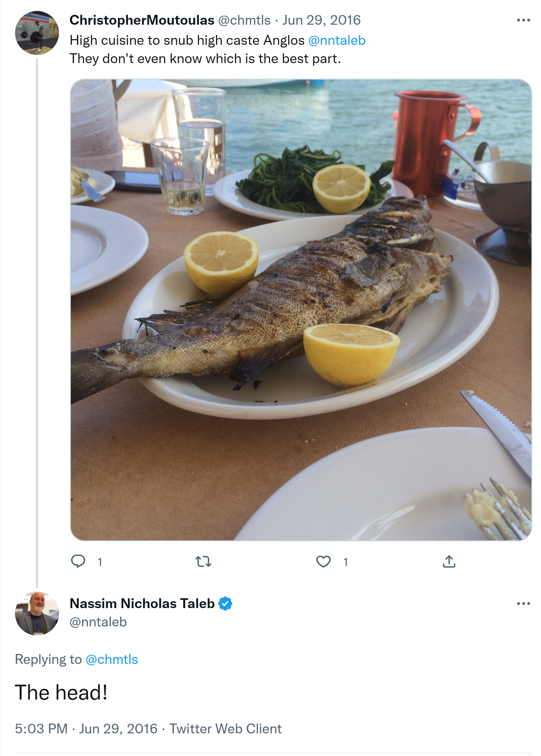This screenshot has height=756, width=541.
Task: Click the Nassim Nicholas Taleb display name
Action: point(142,604)
